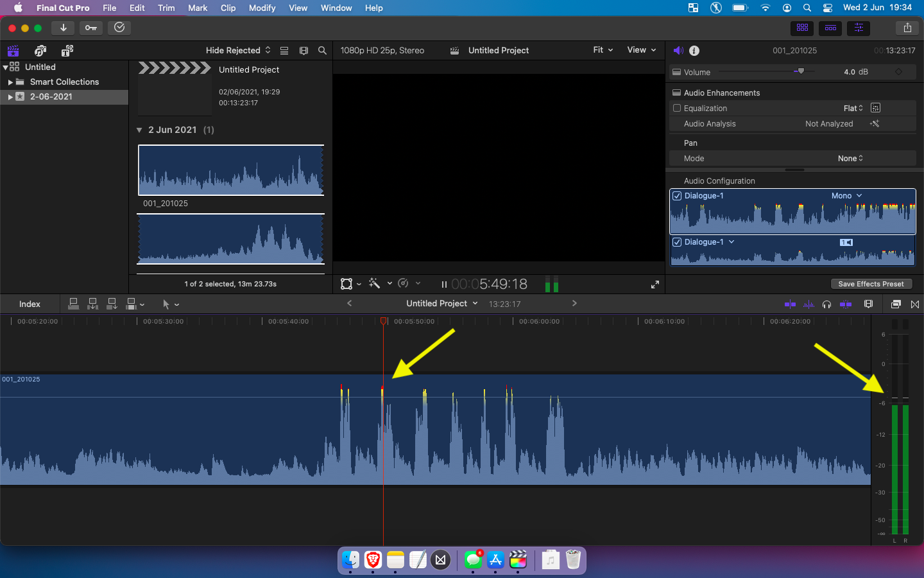Disable the second Dialogue-1 audio component
This screenshot has width=924, height=578.
677,242
